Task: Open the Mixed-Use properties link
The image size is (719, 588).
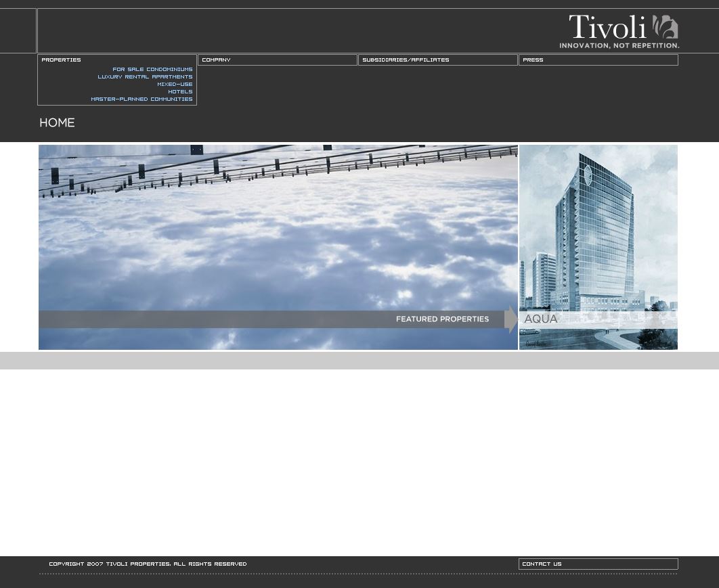Action: [175, 85]
